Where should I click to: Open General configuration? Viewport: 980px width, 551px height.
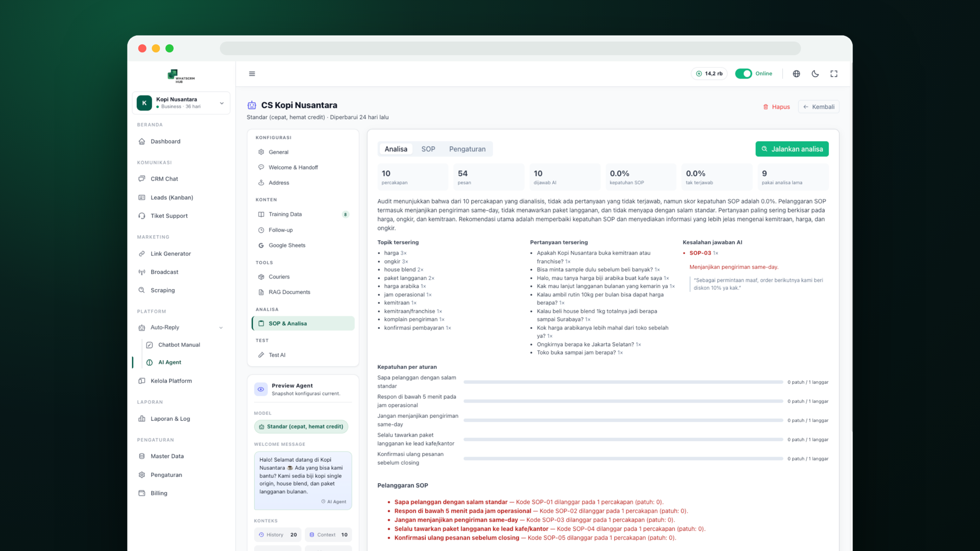[303, 152]
